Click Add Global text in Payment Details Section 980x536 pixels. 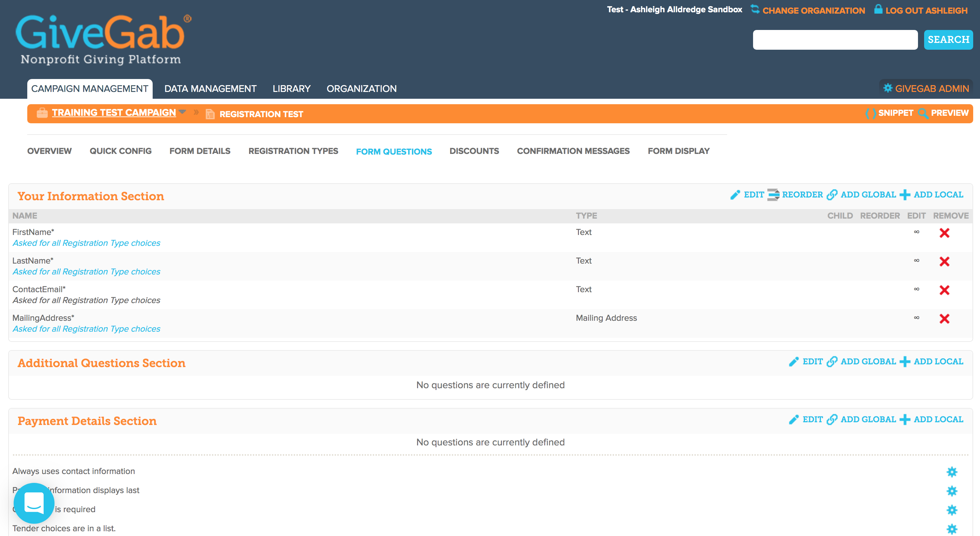(868, 419)
